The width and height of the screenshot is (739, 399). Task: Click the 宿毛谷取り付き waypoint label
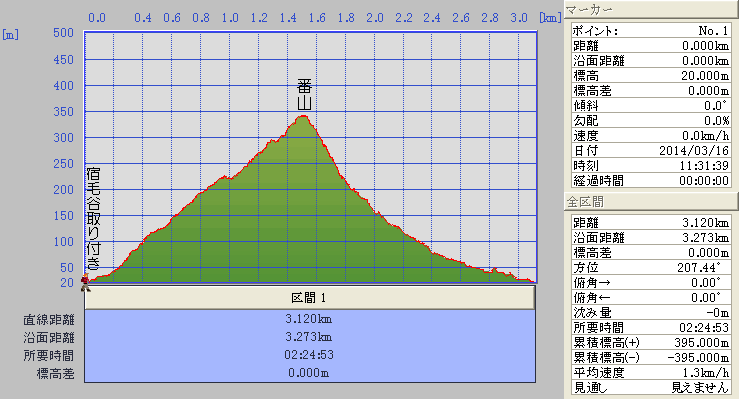(93, 218)
